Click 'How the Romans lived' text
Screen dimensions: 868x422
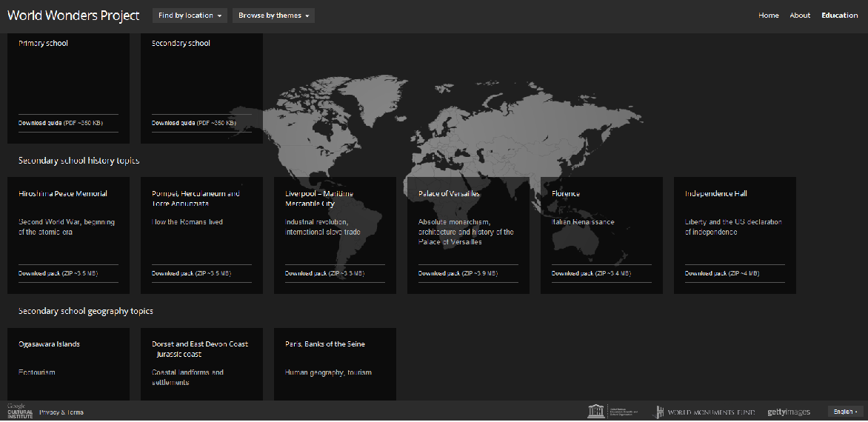[187, 222]
